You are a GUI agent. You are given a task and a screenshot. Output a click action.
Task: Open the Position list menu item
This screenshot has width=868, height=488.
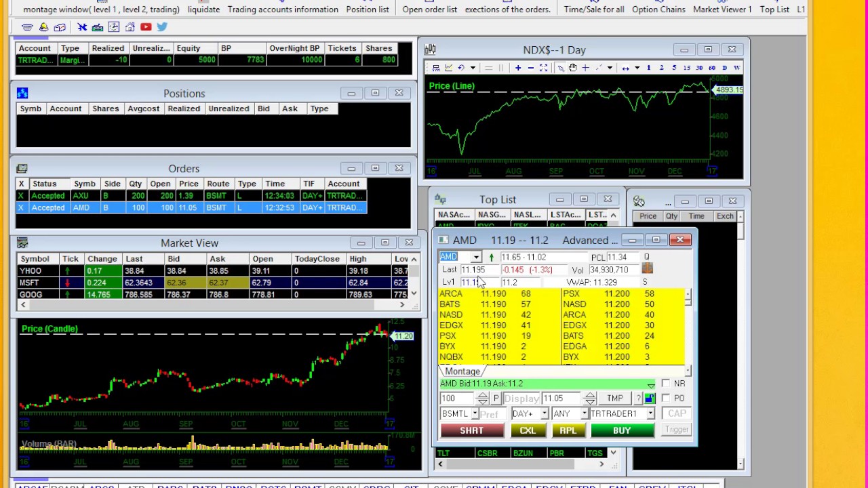pos(368,9)
